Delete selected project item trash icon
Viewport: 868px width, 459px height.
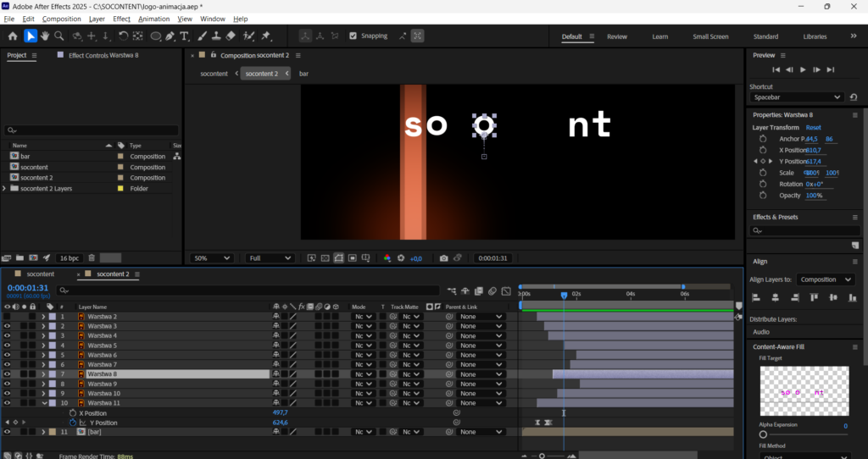click(92, 257)
